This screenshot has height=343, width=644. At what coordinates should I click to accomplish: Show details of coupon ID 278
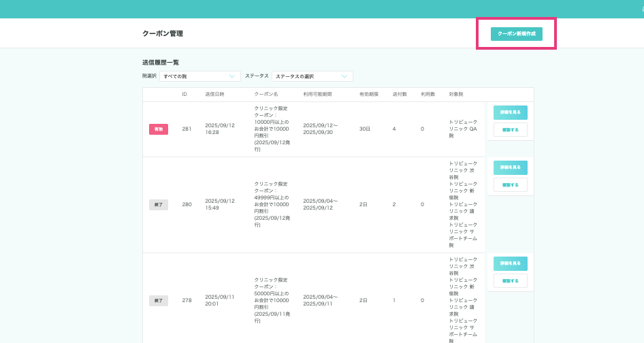point(510,263)
